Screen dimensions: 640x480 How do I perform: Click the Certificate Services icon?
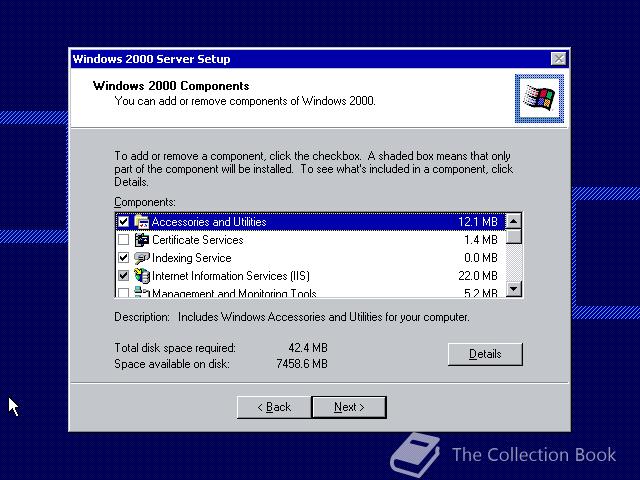tap(142, 240)
